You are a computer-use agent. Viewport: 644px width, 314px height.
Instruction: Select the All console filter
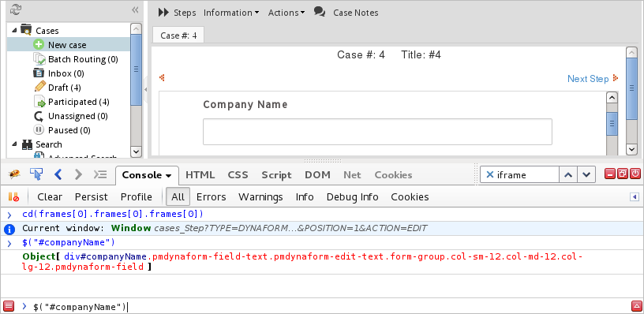pos(178,197)
